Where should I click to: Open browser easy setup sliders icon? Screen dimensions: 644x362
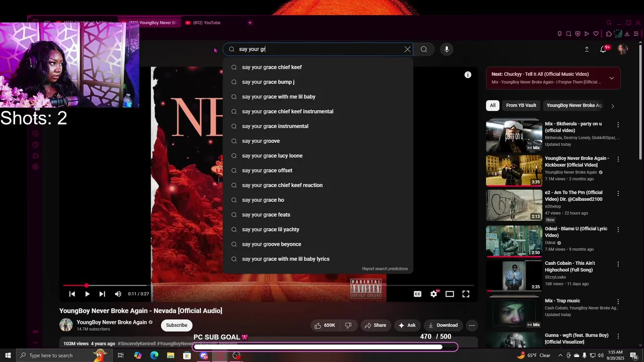(x=636, y=34)
